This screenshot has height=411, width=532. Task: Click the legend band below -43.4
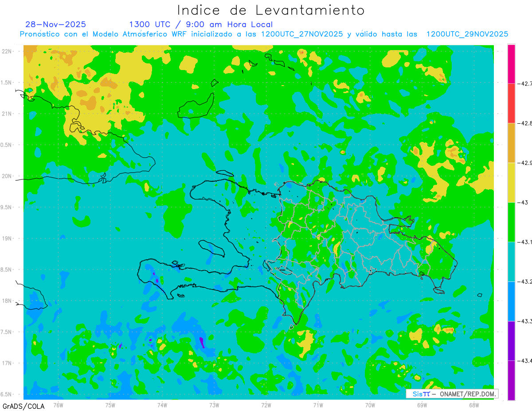(x=511, y=380)
